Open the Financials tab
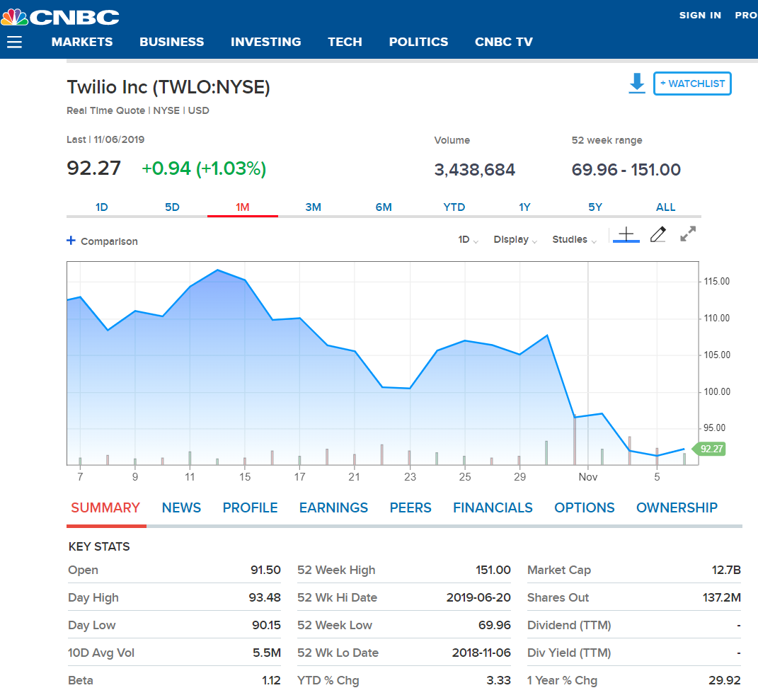Image resolution: width=758 pixels, height=700 pixels. click(493, 507)
